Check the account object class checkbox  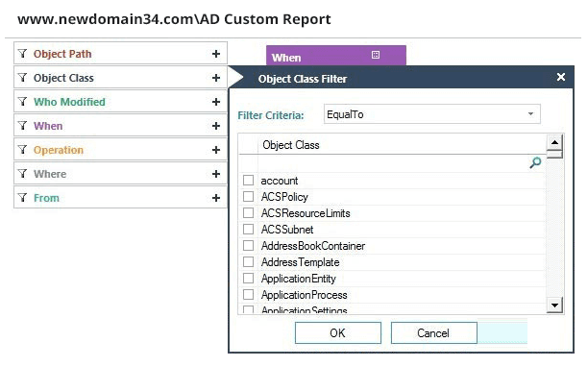[x=248, y=181]
